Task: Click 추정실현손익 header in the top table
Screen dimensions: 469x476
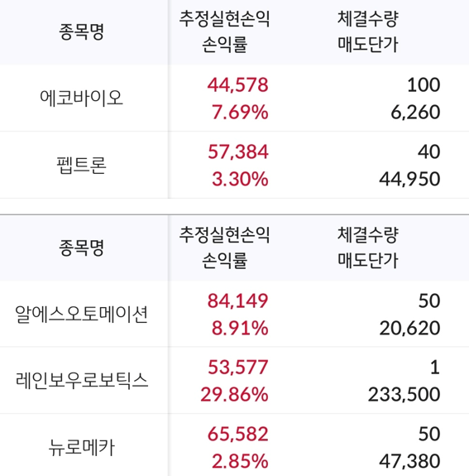Action: [x=224, y=19]
